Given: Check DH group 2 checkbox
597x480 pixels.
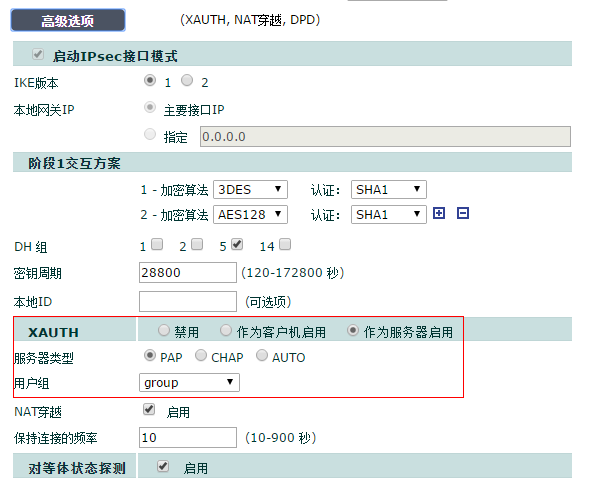Looking at the screenshot, I should [197, 244].
